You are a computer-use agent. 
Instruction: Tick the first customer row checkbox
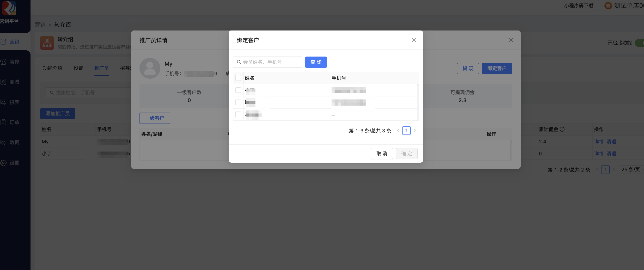pos(238,90)
